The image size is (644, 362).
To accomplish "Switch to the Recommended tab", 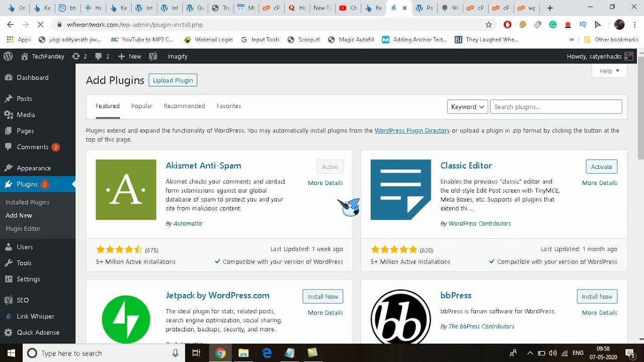I will [x=184, y=106].
